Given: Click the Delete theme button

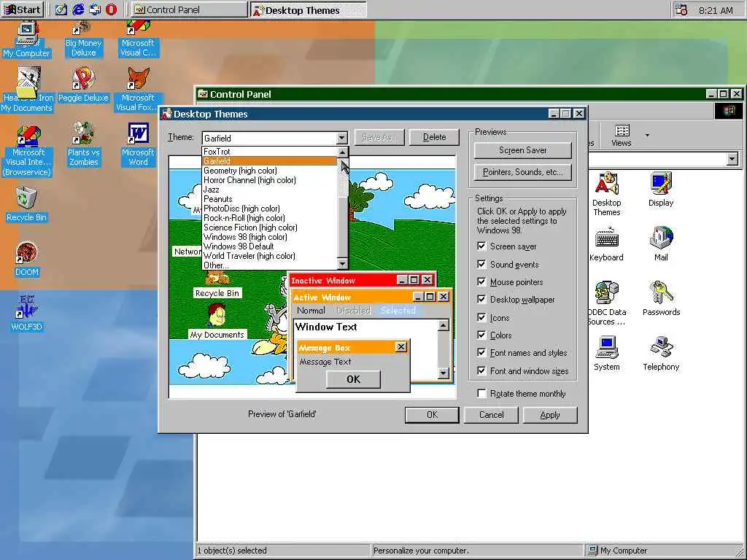Looking at the screenshot, I should (x=435, y=137).
